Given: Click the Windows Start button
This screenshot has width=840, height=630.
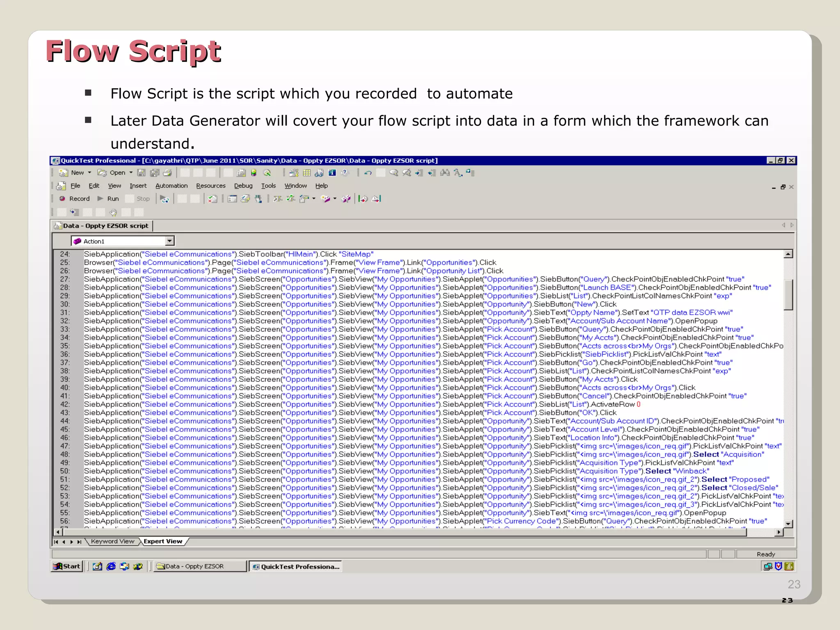Looking at the screenshot, I should [x=66, y=566].
